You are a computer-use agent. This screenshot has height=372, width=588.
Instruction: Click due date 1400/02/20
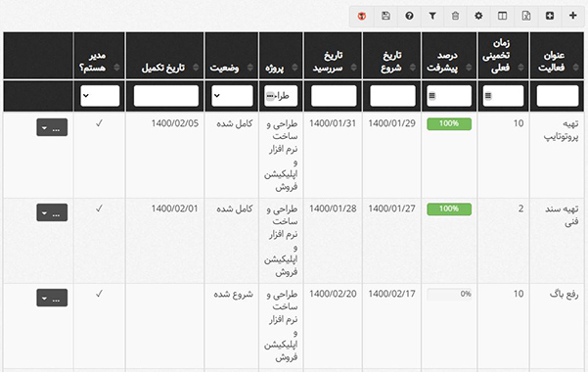[333, 294]
